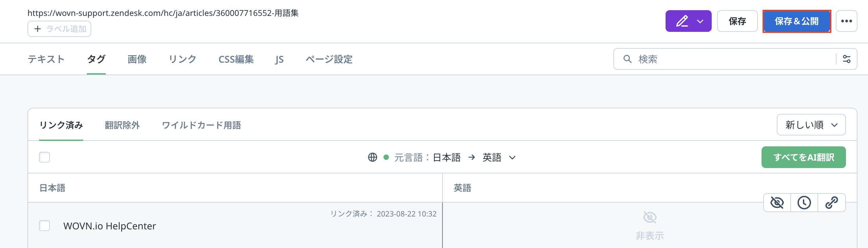
Task: Open the three-dots more options menu
Action: (x=846, y=21)
